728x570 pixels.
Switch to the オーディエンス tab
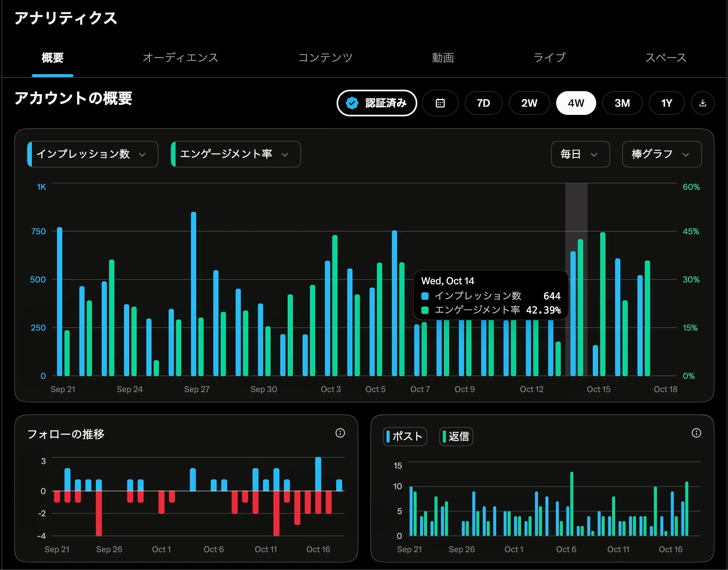click(x=181, y=58)
